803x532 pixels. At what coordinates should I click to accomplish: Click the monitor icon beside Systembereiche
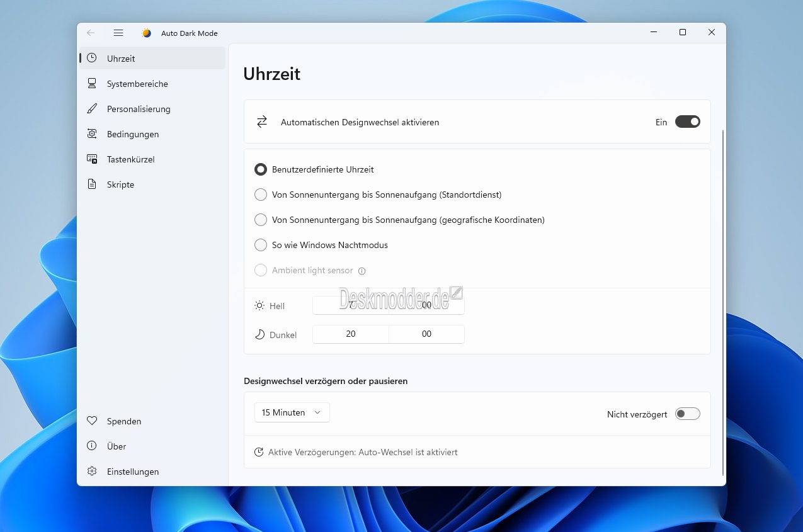[92, 83]
